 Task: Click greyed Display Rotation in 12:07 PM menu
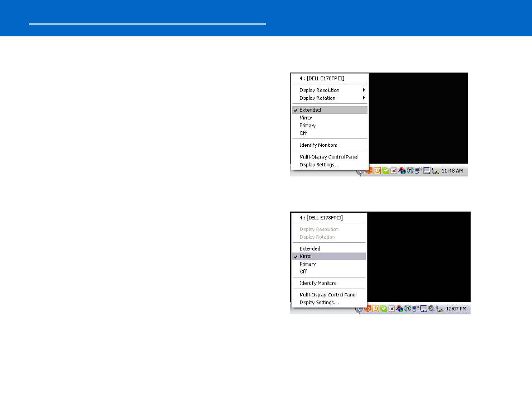click(329, 237)
